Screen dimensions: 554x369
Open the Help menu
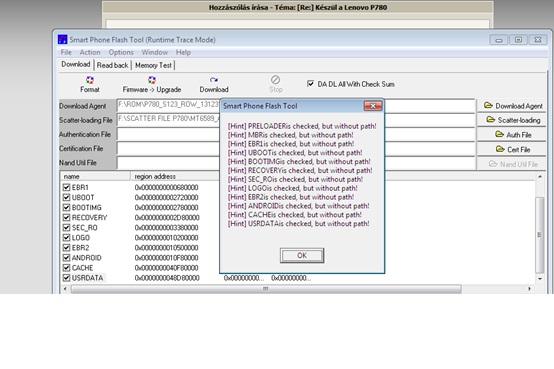coord(183,52)
